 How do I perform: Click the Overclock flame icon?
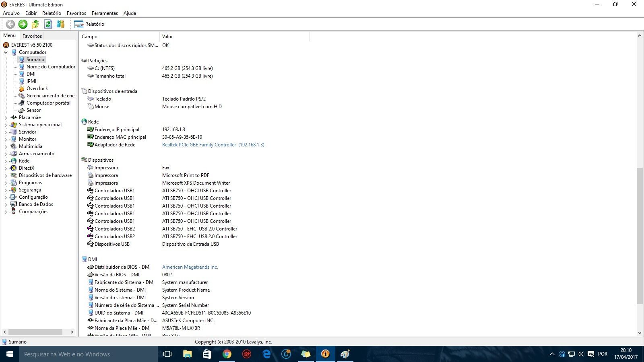click(21, 88)
